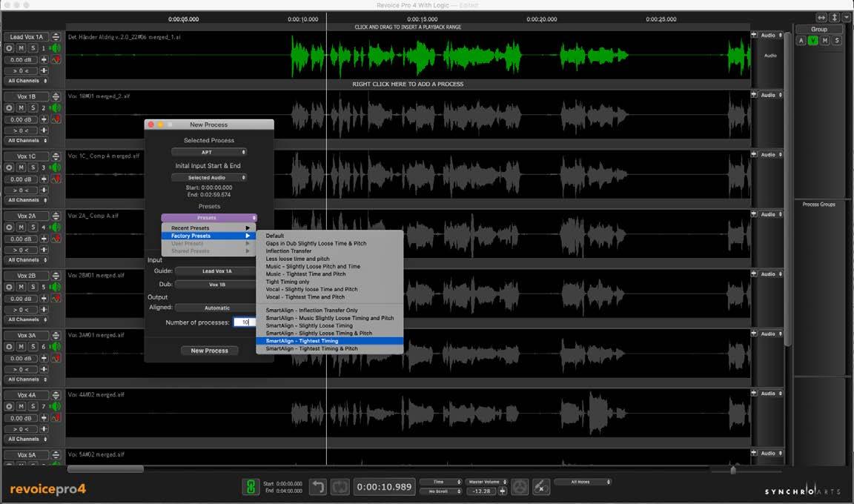Click track height icon next to Lead Vox 1A
This screenshot has width=854, height=504.
click(56, 37)
